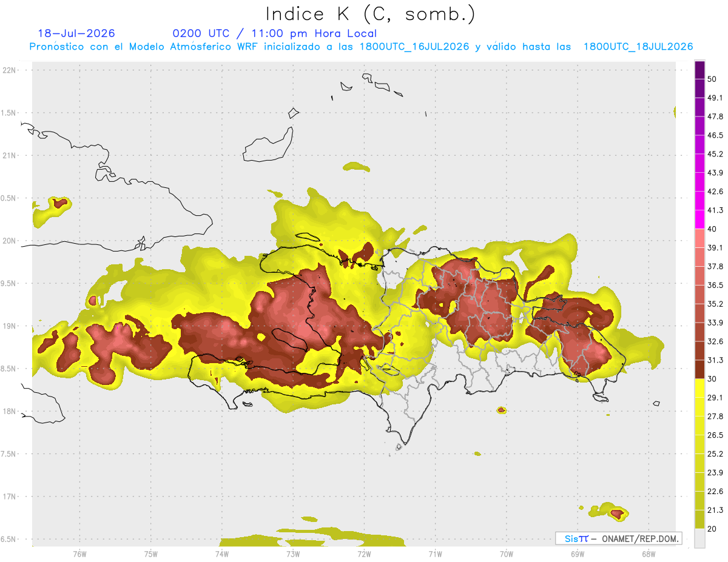
Task: Click the colorbar value "42.6"
Action: pyautogui.click(x=715, y=192)
